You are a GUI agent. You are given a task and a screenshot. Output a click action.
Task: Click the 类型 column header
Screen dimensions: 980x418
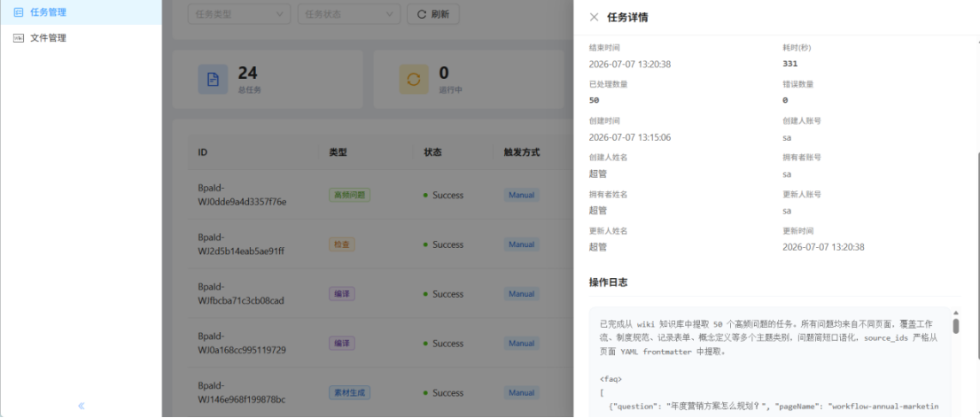(338, 152)
